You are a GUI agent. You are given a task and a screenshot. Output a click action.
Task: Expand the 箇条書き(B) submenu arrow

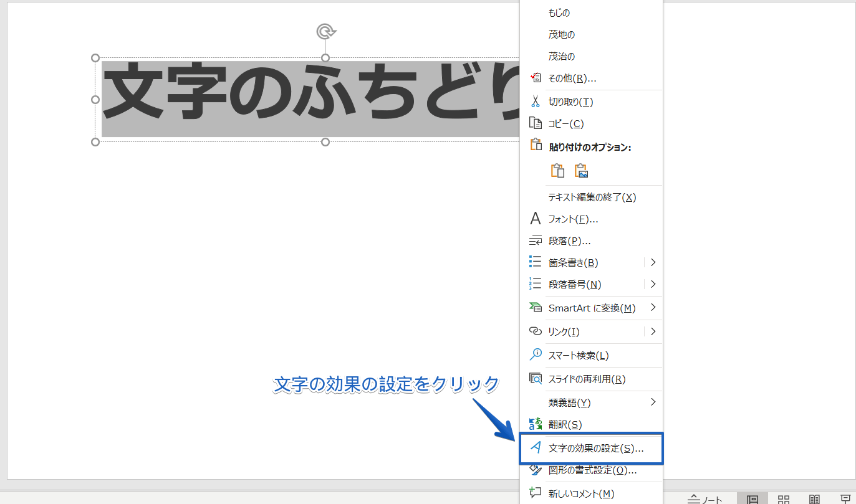(653, 262)
